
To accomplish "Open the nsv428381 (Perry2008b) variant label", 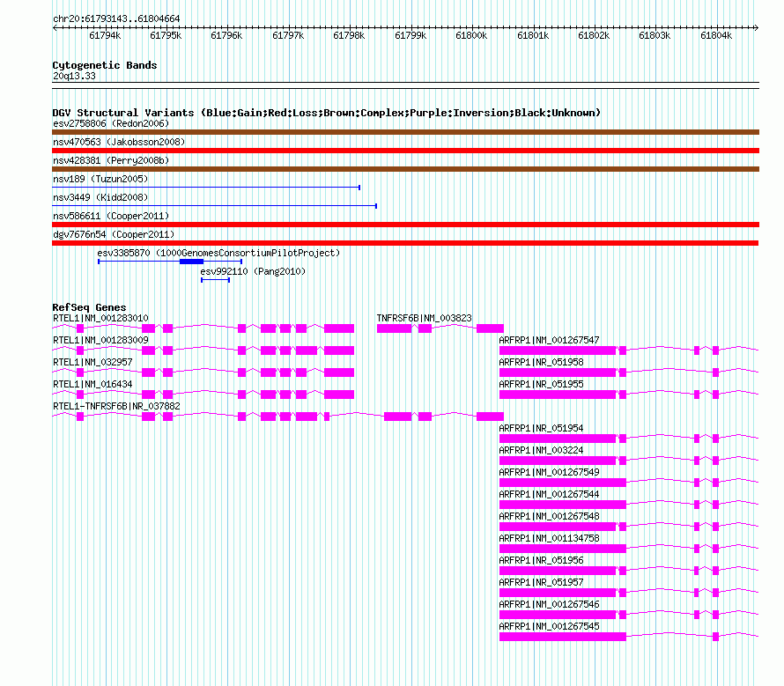I will [111, 160].
